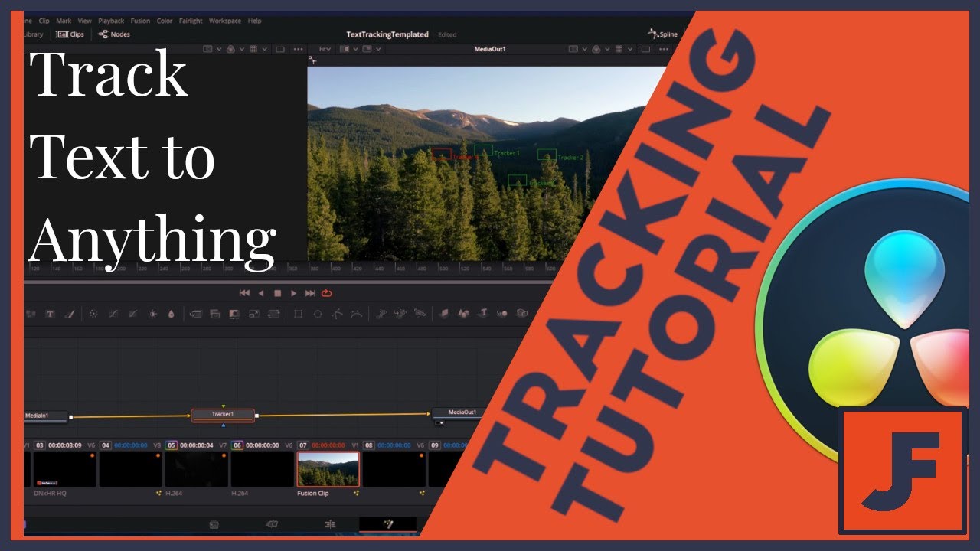
Task: Select clip 03 DNxHR HQ thumbnail
Action: (x=64, y=469)
